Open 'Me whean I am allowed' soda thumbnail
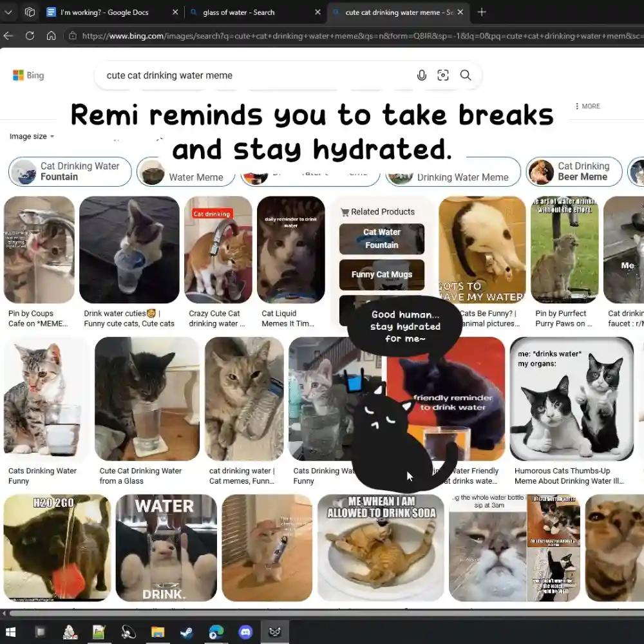 pyautogui.click(x=381, y=548)
